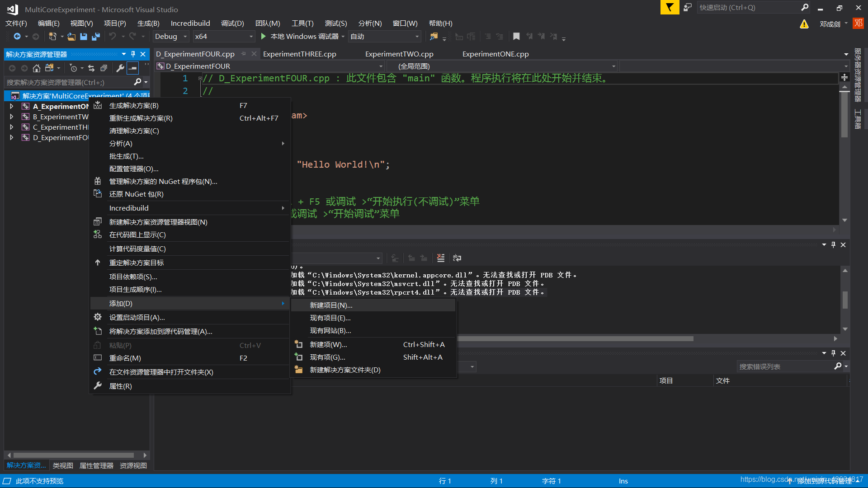The height and width of the screenshot is (488, 868).
Task: Open the 工具(T) menu
Action: coord(302,23)
